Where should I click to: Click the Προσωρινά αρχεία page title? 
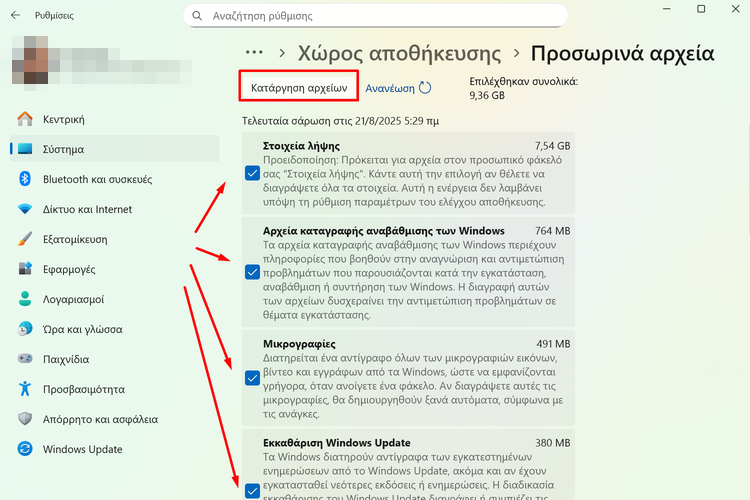pos(622,53)
